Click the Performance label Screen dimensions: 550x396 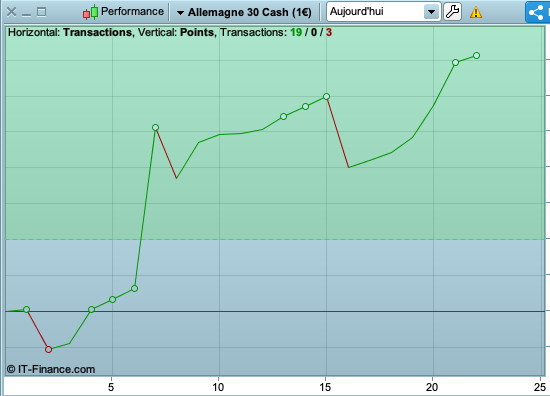pos(132,11)
